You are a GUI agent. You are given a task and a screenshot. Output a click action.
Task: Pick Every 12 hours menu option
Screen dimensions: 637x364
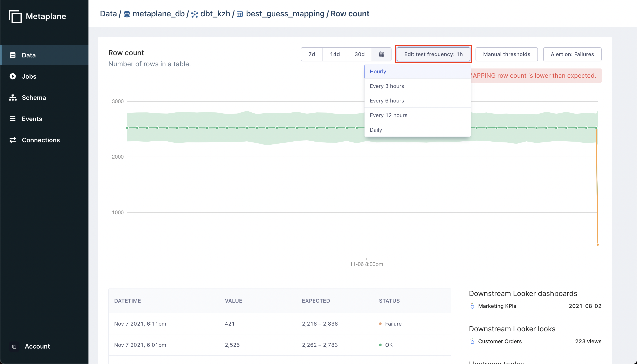coord(388,115)
